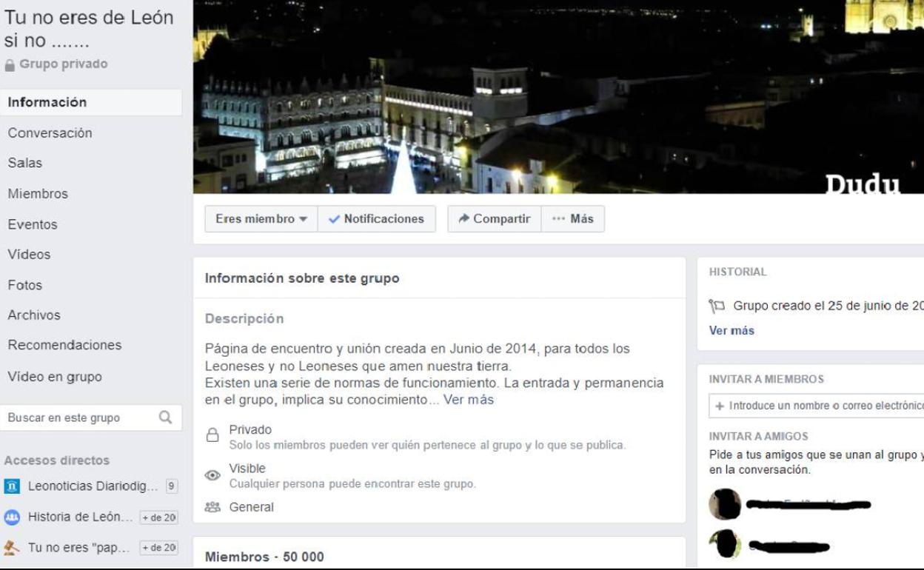Click the search magnifier icon in sidebar
The image size is (924, 570).
(x=165, y=418)
